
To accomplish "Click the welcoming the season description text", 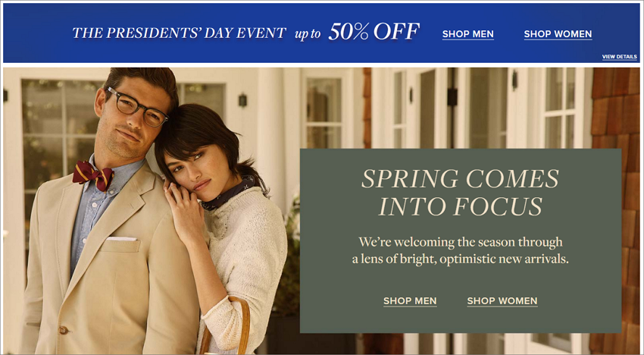I will tap(461, 250).
